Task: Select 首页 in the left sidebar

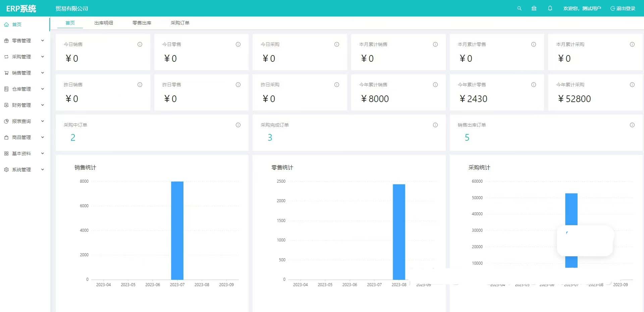Action: (17, 25)
